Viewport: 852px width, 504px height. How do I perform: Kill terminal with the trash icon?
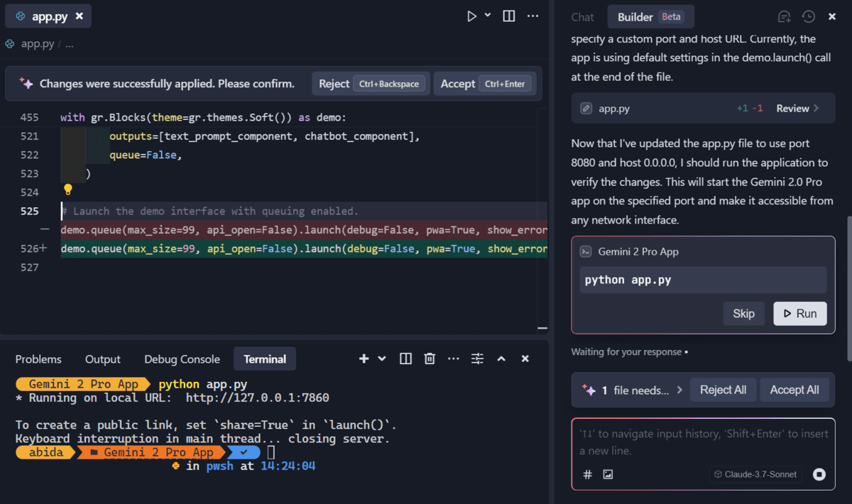click(430, 359)
